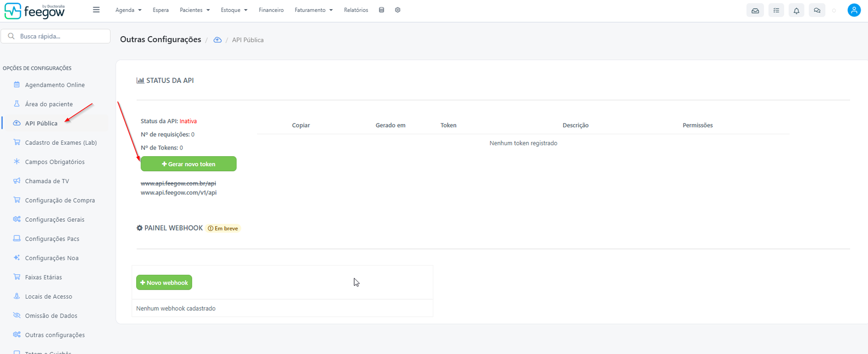Open the Relatórios menu item
Viewport: 868px width, 354px height.
[x=356, y=10]
